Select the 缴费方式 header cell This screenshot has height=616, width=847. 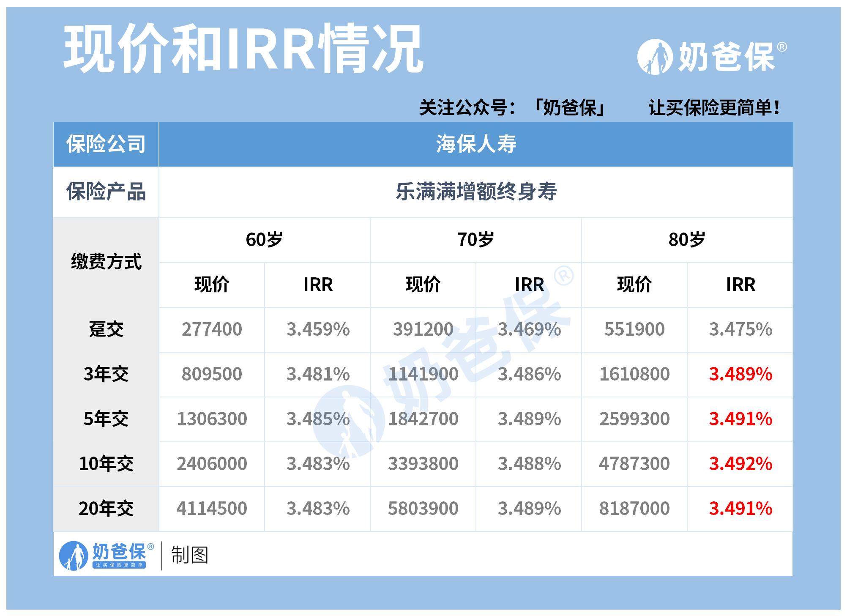tap(106, 262)
